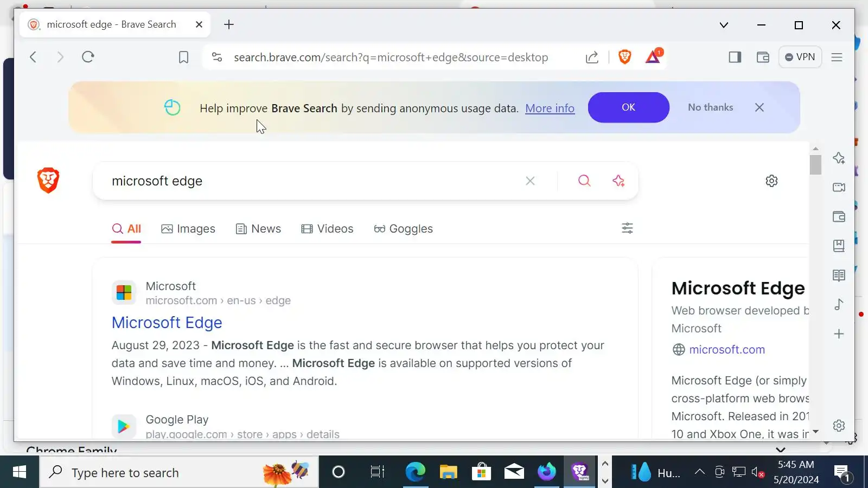This screenshot has width=868, height=488.
Task: Switch to the Videos tab
Action: [327, 229]
